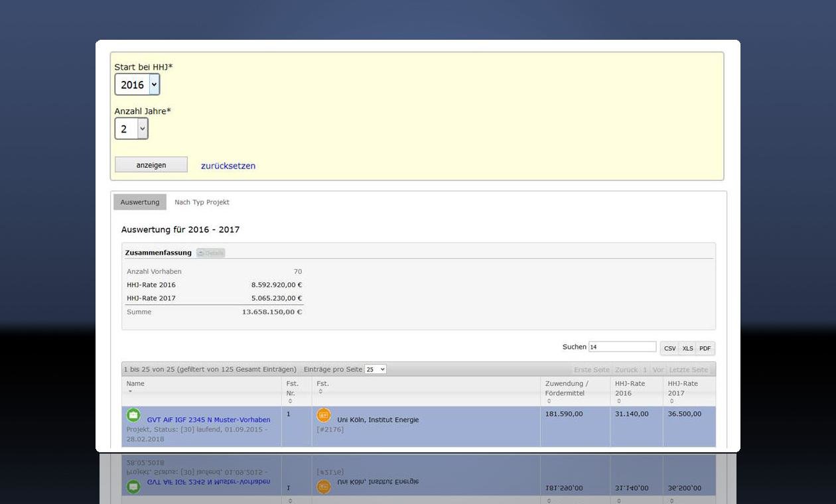
Task: Click the summary value 8.592.920,00 €
Action: tap(277, 285)
